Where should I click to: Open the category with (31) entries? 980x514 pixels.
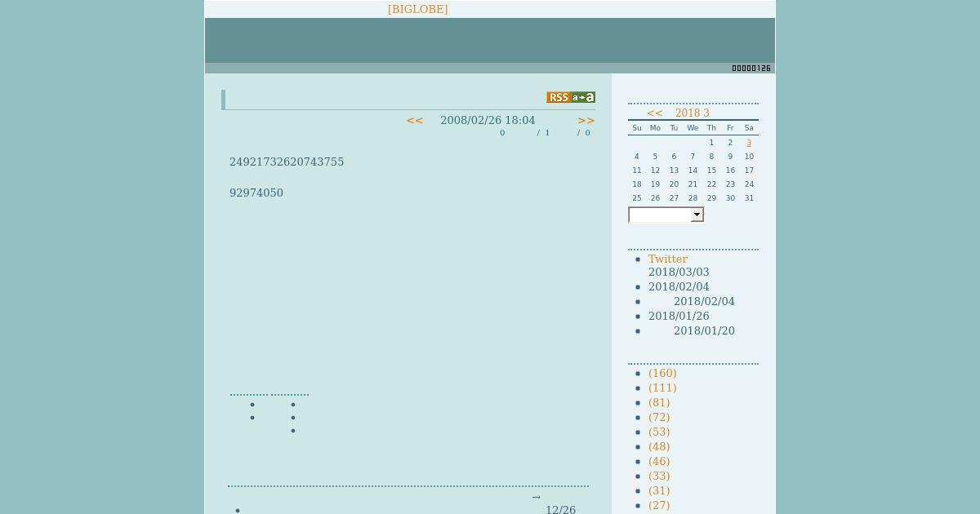659,490
